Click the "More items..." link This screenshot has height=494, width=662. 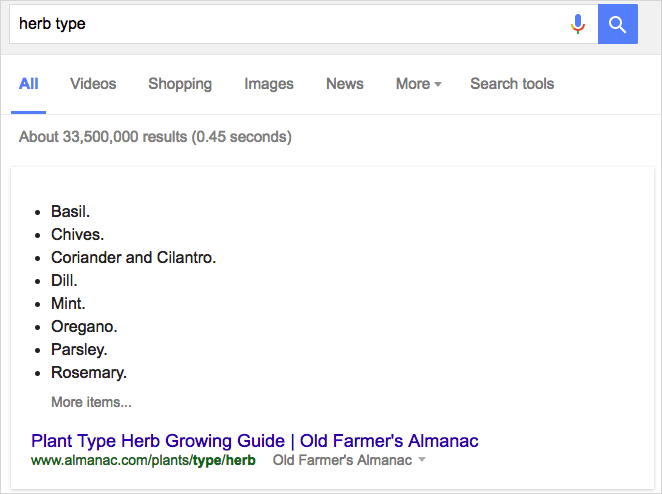tap(91, 402)
